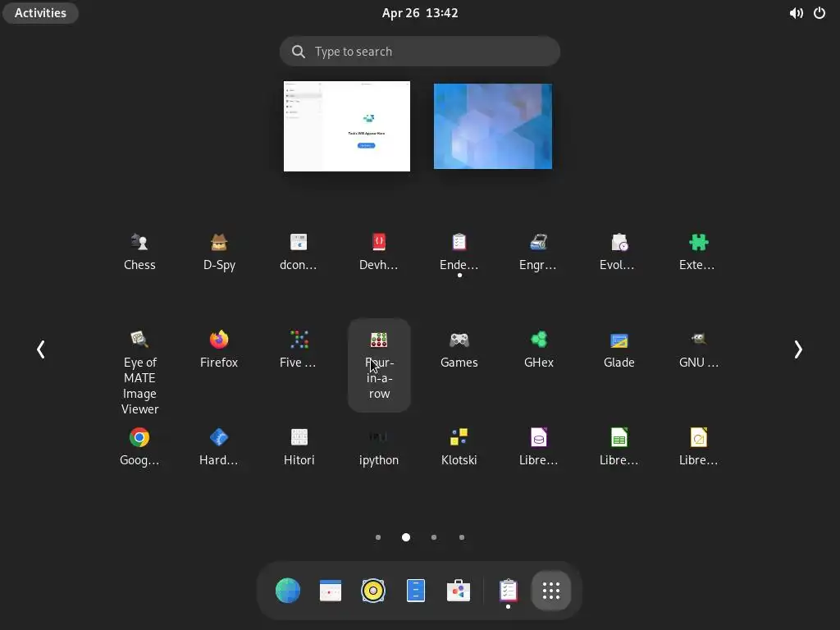This screenshot has width=840, height=630.
Task: Switch to running tasks app in dock
Action: coord(508,591)
